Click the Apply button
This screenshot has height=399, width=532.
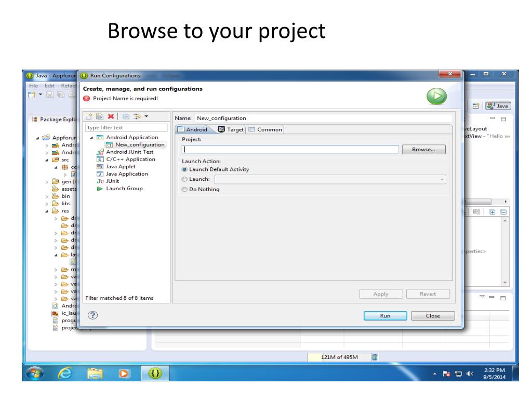[x=381, y=294]
